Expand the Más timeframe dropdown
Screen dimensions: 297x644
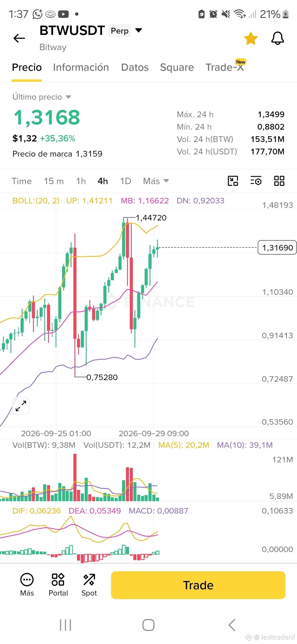pyautogui.click(x=156, y=181)
